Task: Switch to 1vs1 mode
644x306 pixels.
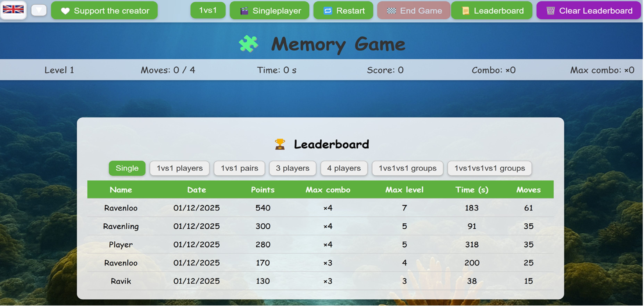Action: (208, 10)
